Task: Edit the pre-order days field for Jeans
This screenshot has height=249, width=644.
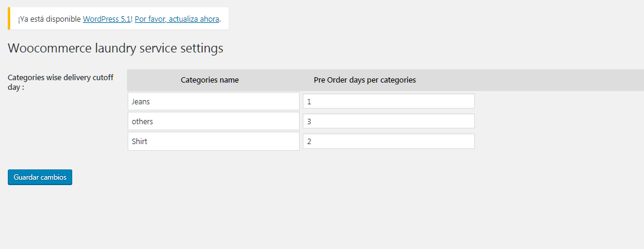Action: [388, 101]
